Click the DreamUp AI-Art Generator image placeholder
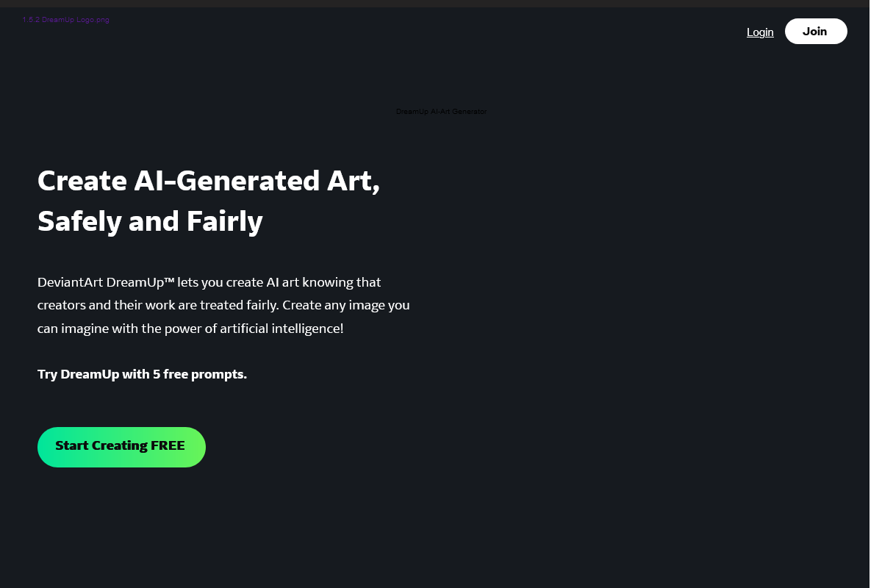 [441, 112]
